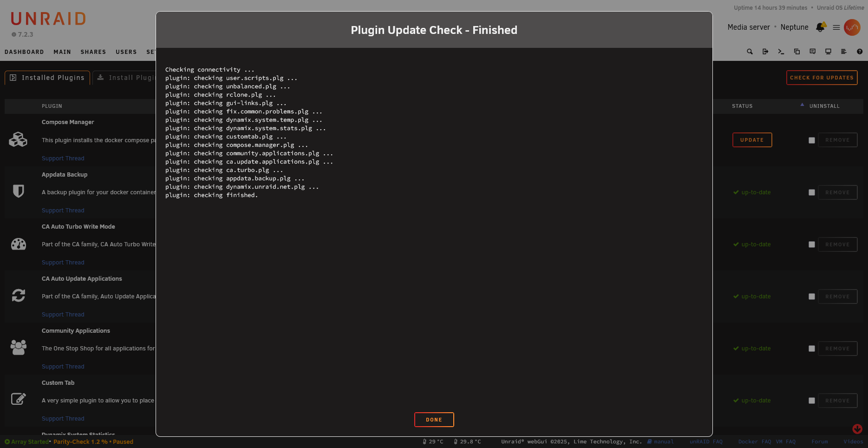Click the DONE button
This screenshot has width=868, height=448.
434,419
